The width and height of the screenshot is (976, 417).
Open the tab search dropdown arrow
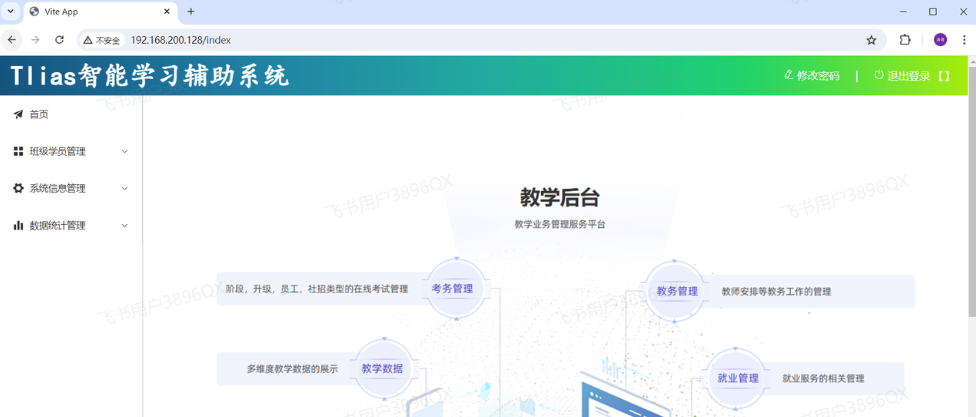click(10, 11)
